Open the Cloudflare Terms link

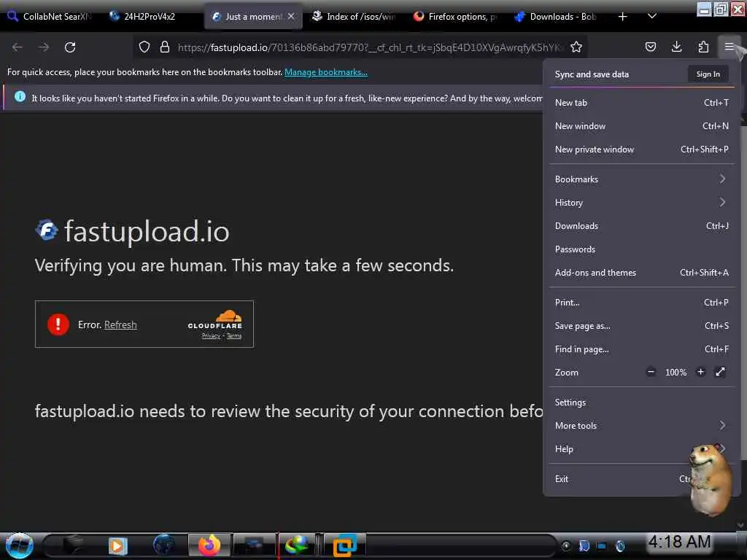pos(234,335)
